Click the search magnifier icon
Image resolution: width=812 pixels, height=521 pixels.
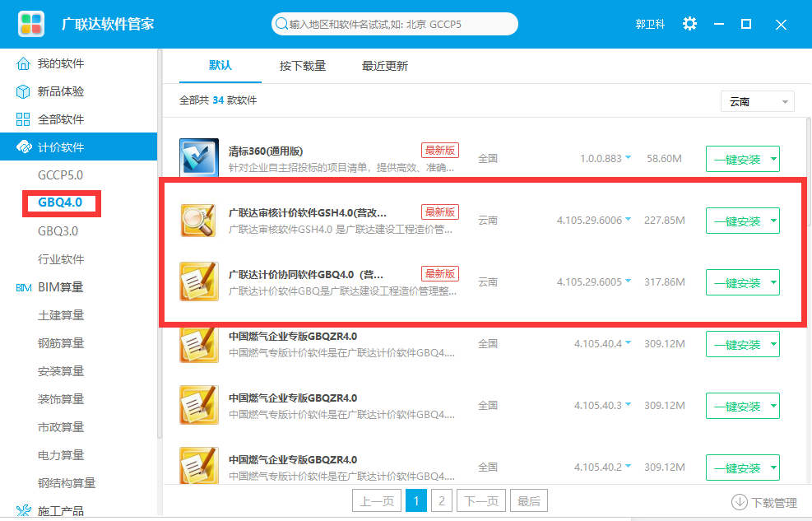pyautogui.click(x=281, y=24)
